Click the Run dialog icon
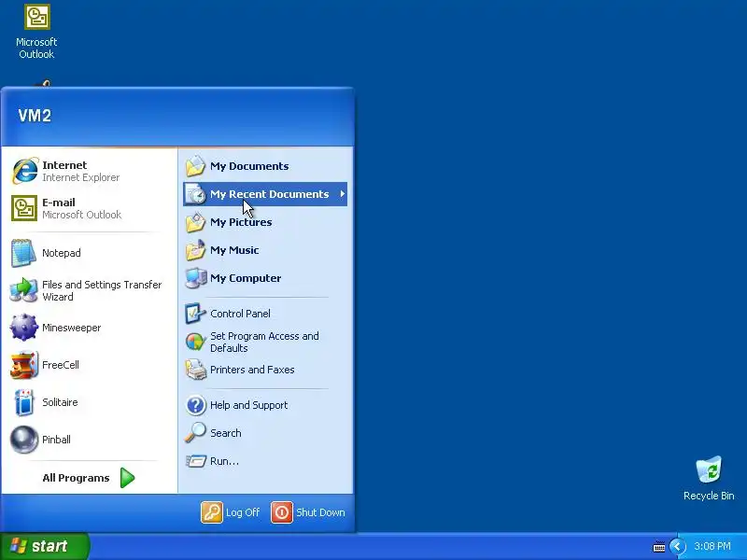The height and width of the screenshot is (560, 747). click(x=195, y=461)
